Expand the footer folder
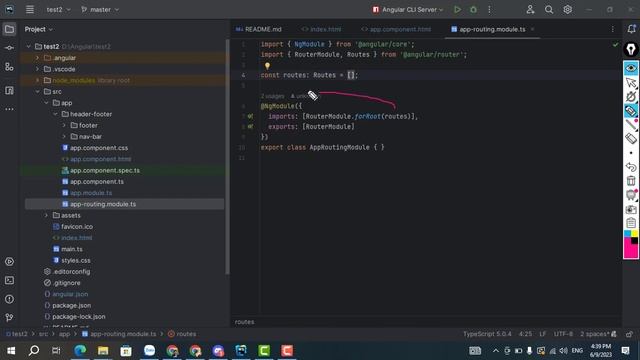The height and width of the screenshot is (360, 640). tap(64, 125)
